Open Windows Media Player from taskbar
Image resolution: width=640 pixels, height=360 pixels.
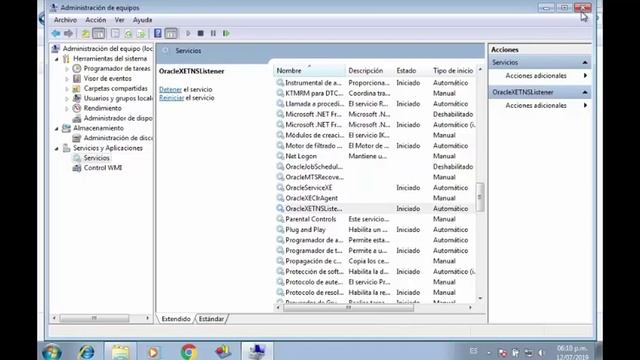coord(153,352)
